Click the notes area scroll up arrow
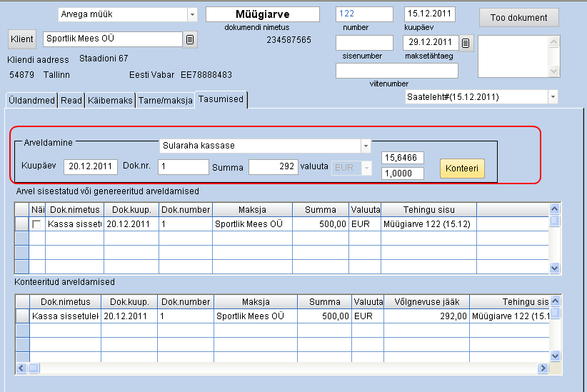Viewport: 587px width, 392px height. (553, 41)
